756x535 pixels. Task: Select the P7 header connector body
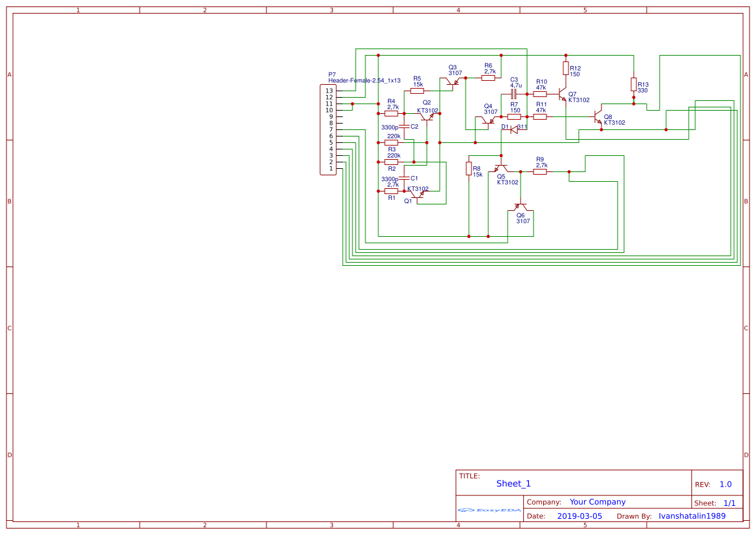[328, 129]
